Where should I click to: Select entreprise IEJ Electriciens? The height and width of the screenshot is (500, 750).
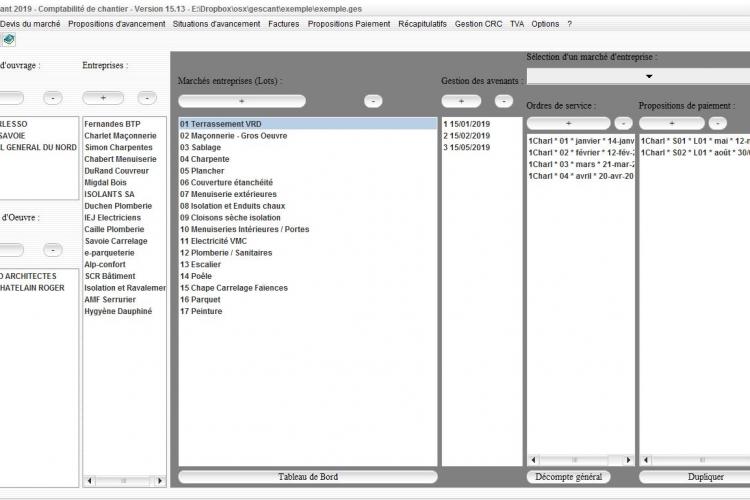point(124,218)
